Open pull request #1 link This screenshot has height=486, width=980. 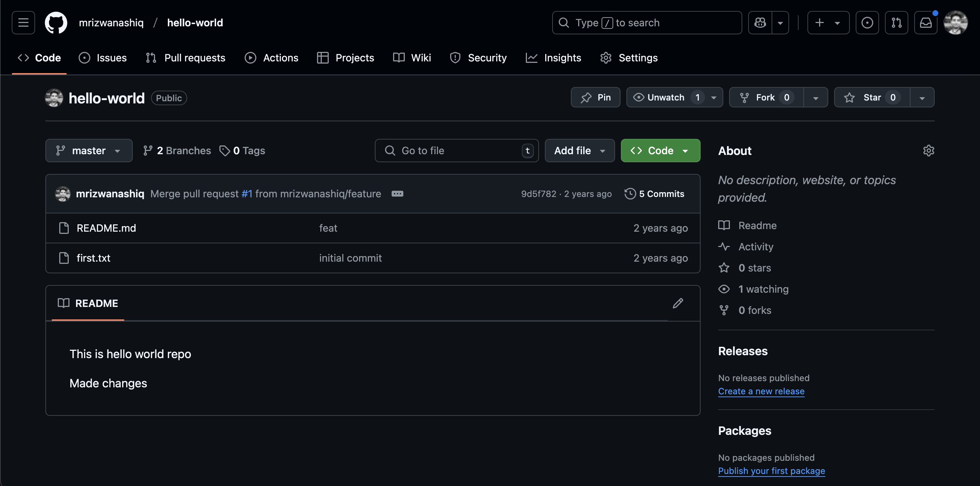tap(247, 194)
